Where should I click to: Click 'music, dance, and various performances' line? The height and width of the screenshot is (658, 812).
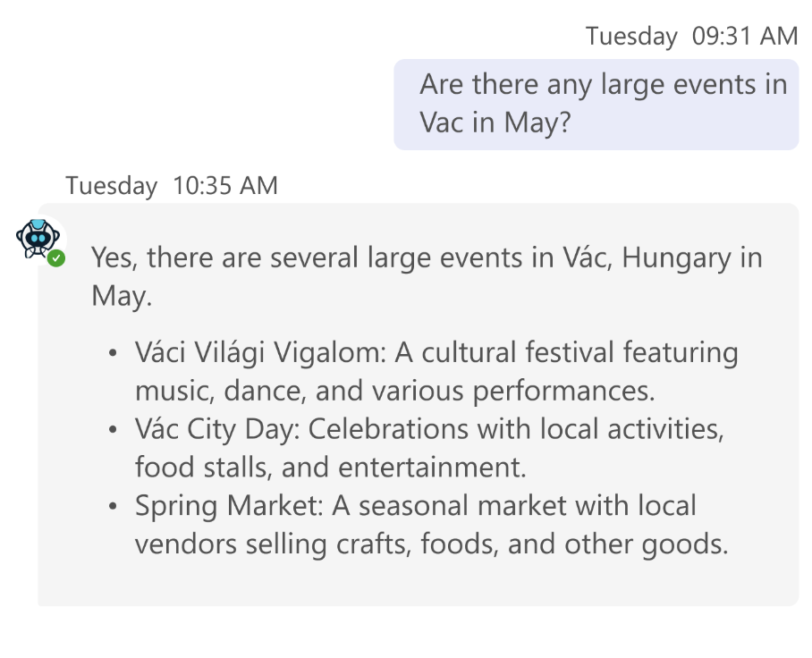click(395, 391)
